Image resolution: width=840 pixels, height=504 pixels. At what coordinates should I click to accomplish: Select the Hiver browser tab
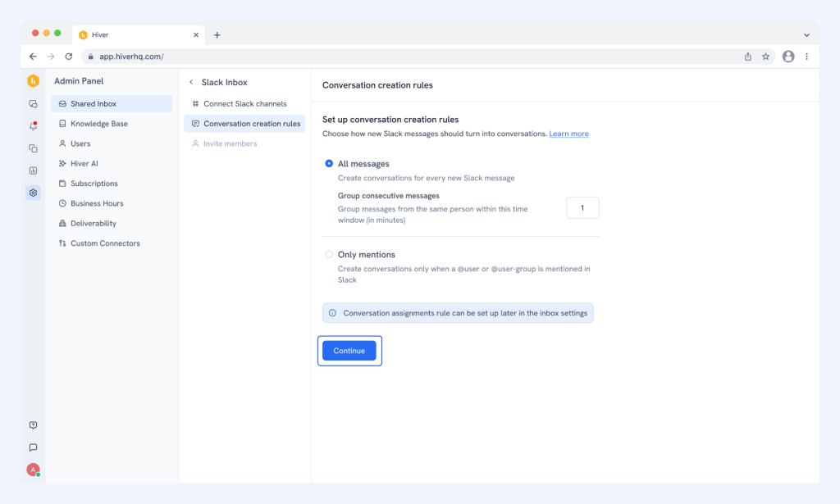[x=138, y=34]
